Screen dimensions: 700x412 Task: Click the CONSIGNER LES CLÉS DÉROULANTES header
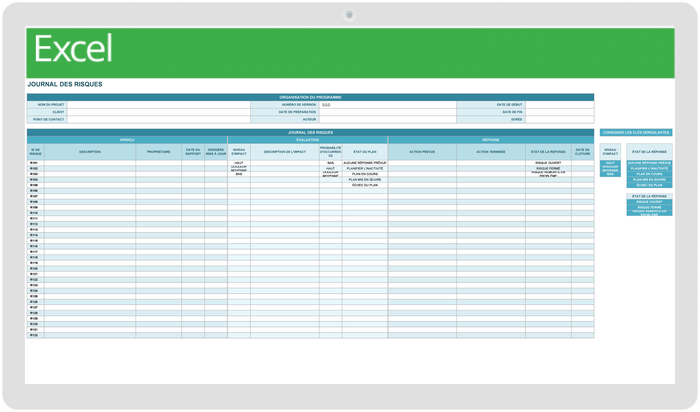[636, 133]
